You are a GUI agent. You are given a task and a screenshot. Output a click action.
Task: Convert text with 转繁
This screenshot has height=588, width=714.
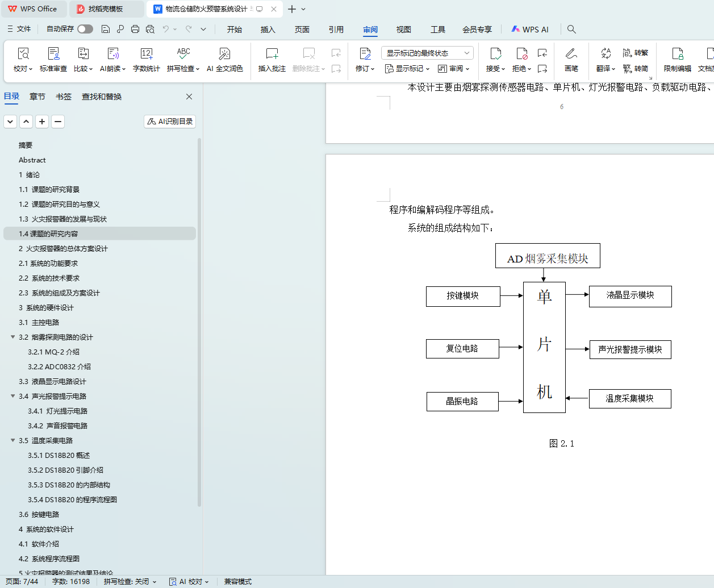636,53
